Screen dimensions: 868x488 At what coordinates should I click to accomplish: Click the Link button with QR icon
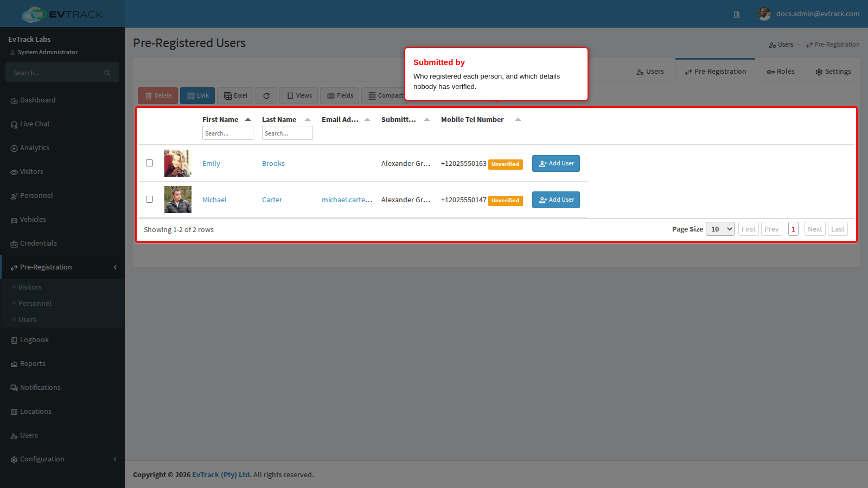(x=197, y=96)
